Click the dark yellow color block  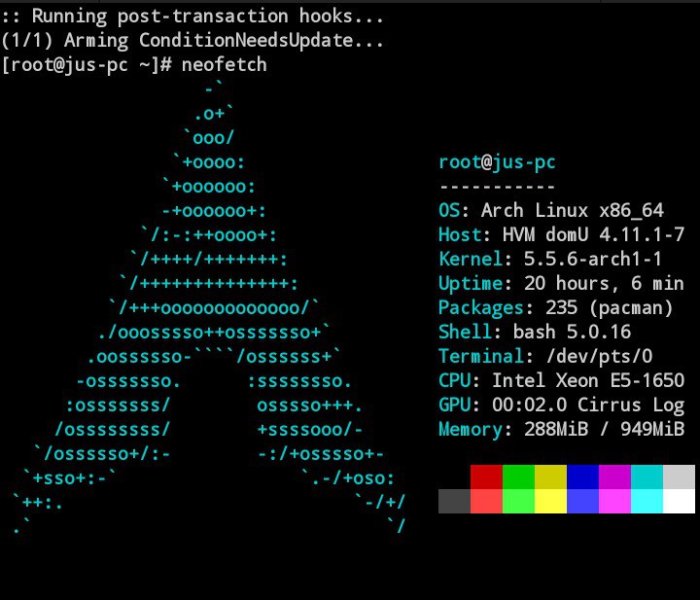pyautogui.click(x=550, y=476)
